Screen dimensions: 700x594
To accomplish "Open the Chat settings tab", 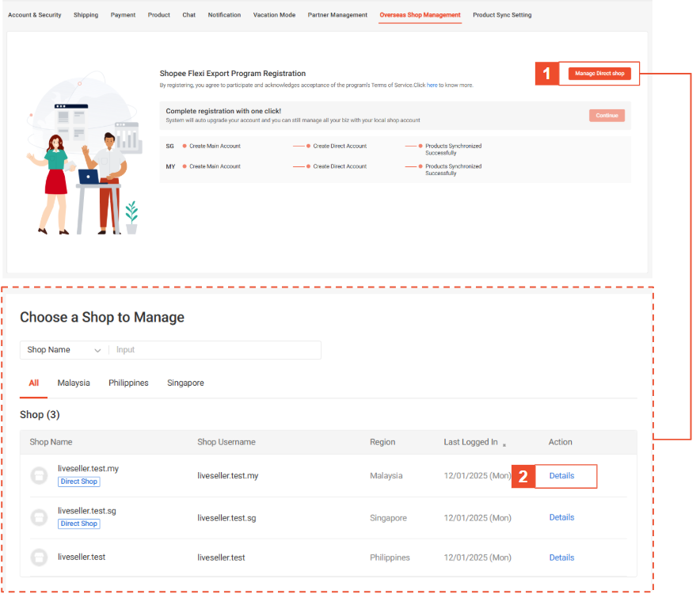I will coord(188,15).
